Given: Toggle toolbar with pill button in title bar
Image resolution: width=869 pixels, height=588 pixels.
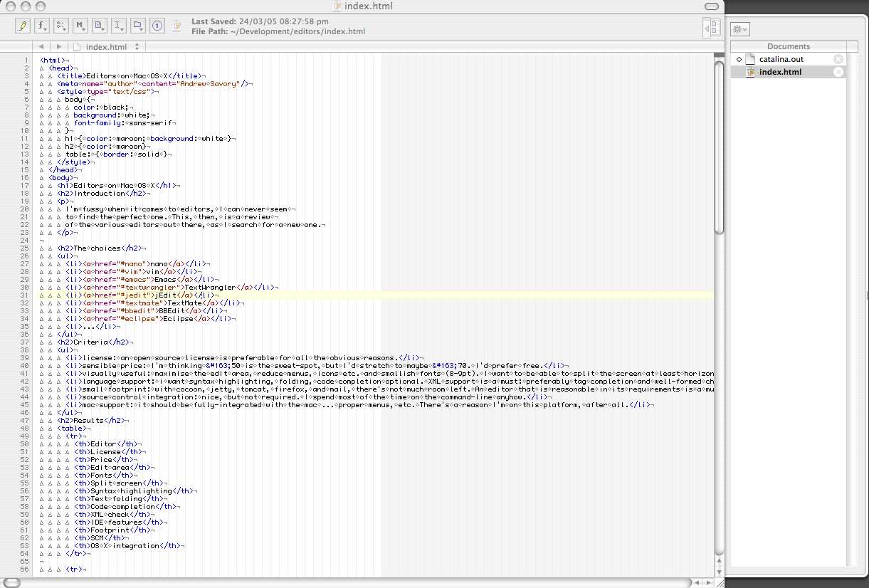Looking at the screenshot, I should coord(712,6).
